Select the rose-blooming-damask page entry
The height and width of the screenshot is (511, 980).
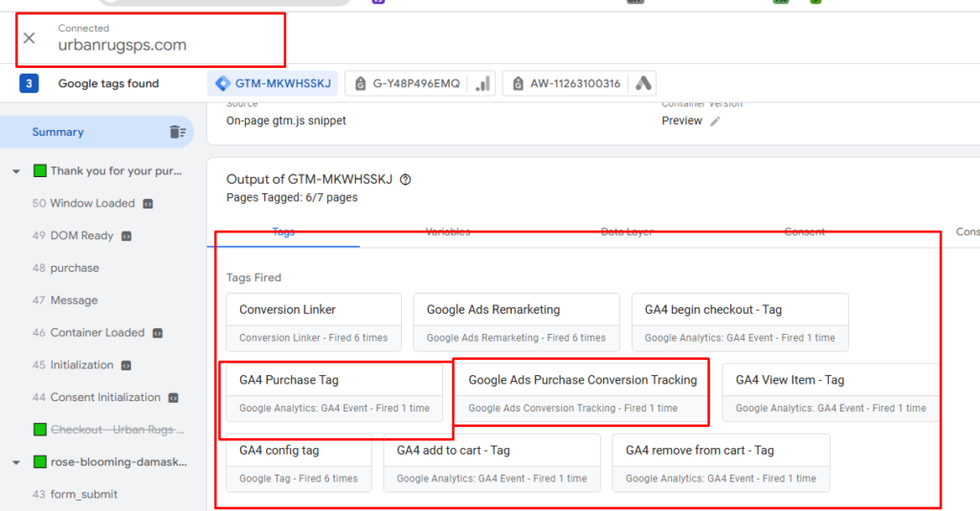[x=119, y=462]
